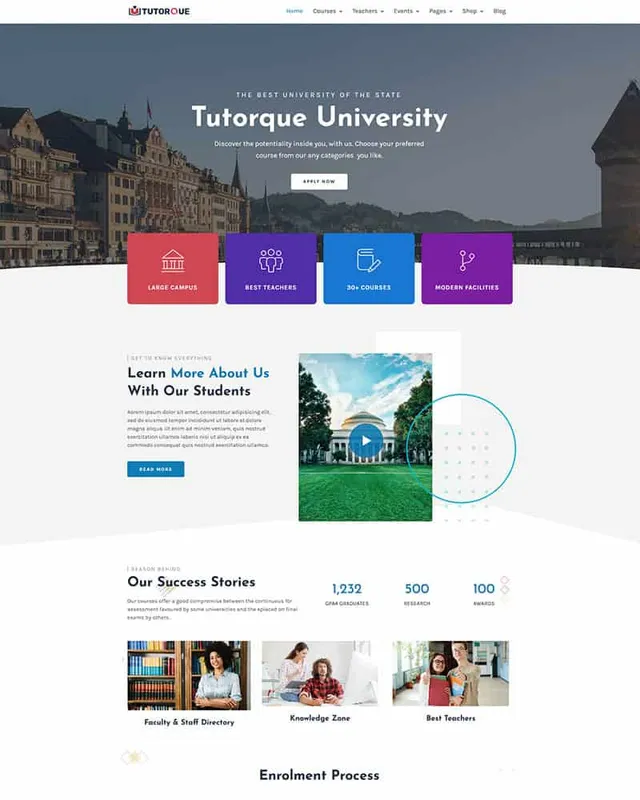
Task: Click the Enrolment Process heading
Action: pos(319,775)
